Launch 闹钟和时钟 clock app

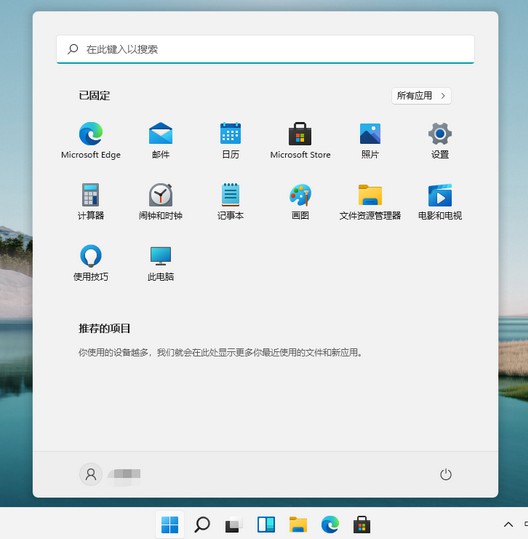coord(161,201)
